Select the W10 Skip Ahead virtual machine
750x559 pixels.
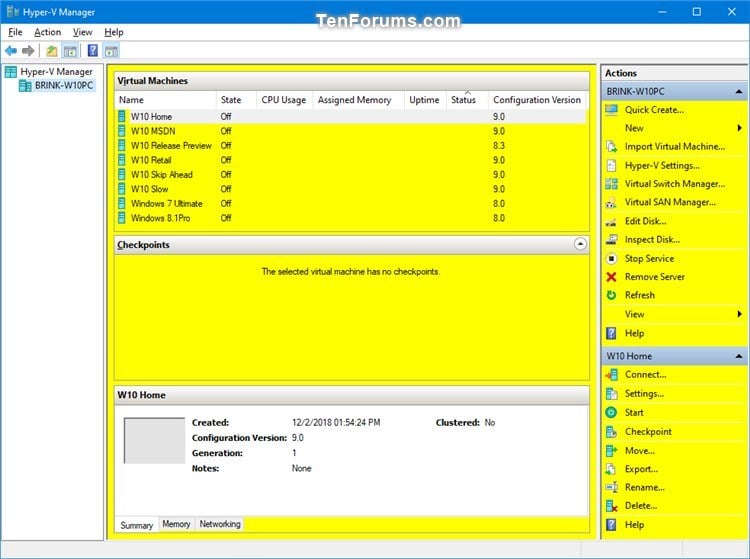tap(352, 175)
